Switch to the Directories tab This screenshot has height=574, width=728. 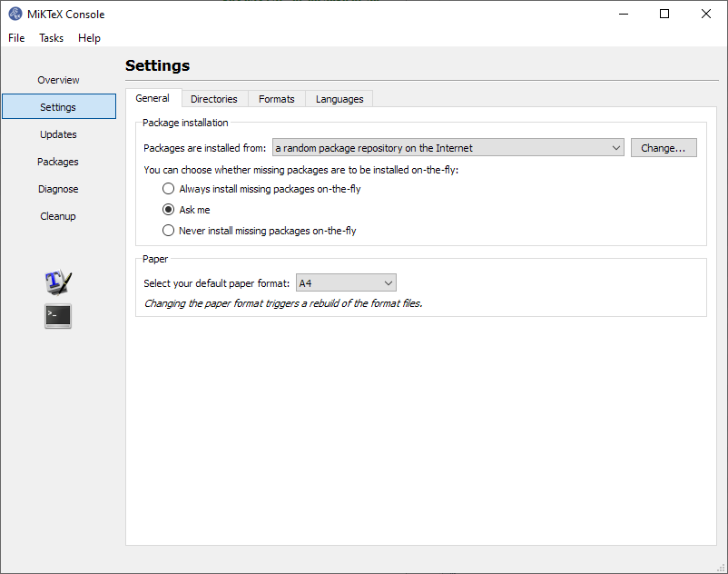214,99
